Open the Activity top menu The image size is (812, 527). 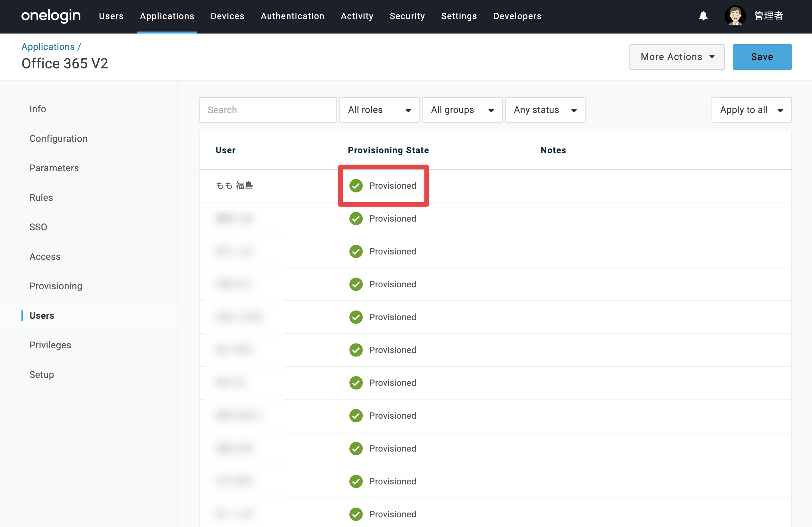[x=357, y=16]
